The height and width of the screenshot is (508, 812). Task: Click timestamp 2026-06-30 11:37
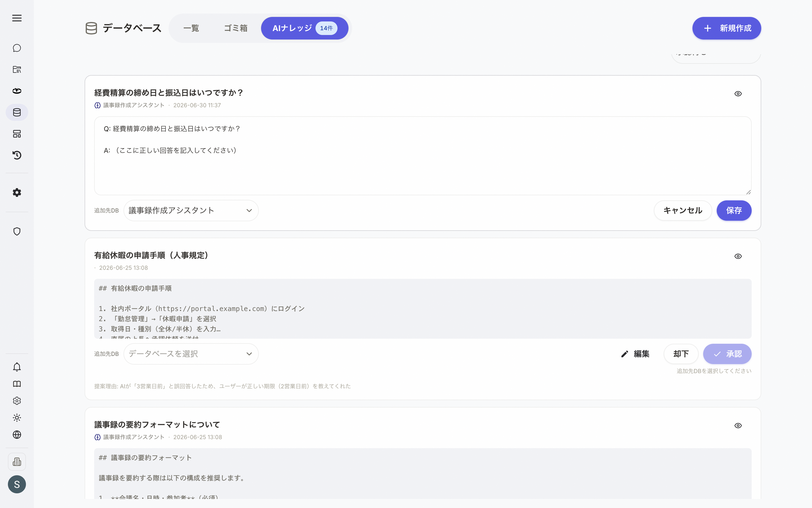coord(197,105)
